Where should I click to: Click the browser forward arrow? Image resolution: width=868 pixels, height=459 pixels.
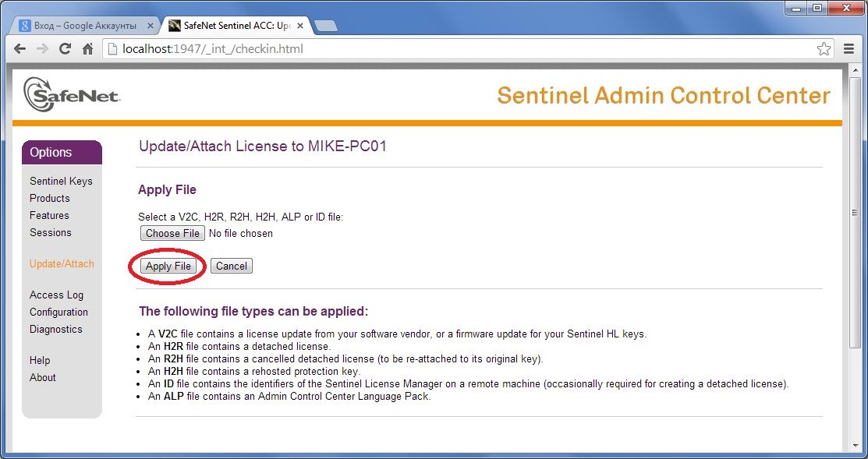point(43,49)
